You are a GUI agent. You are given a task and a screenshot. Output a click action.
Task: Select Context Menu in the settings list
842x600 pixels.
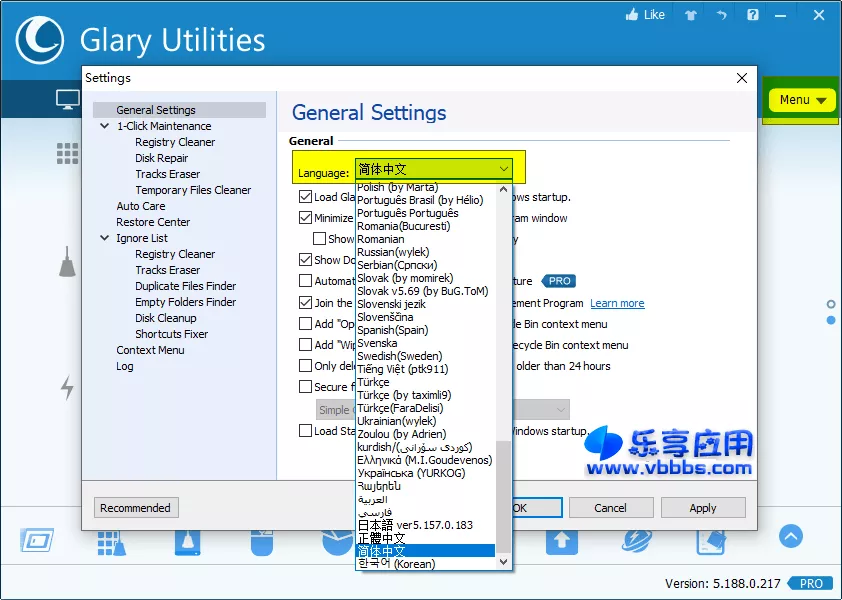point(149,350)
